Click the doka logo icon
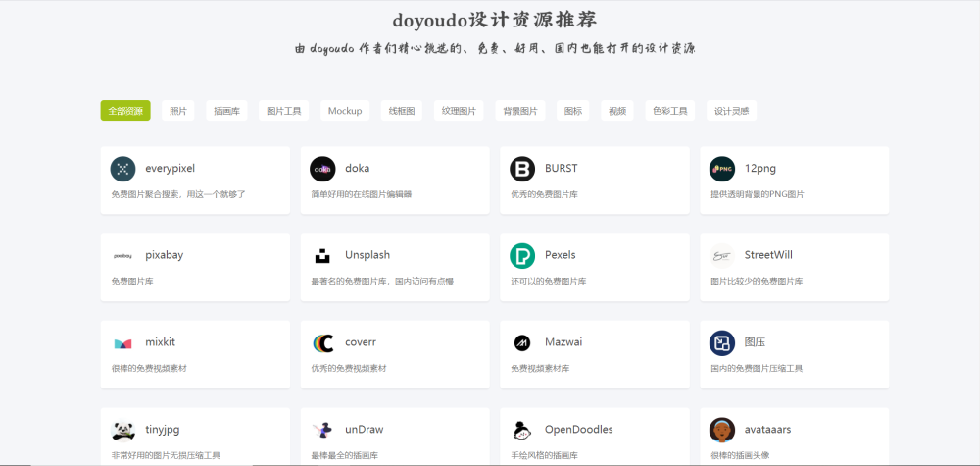 tap(322, 169)
